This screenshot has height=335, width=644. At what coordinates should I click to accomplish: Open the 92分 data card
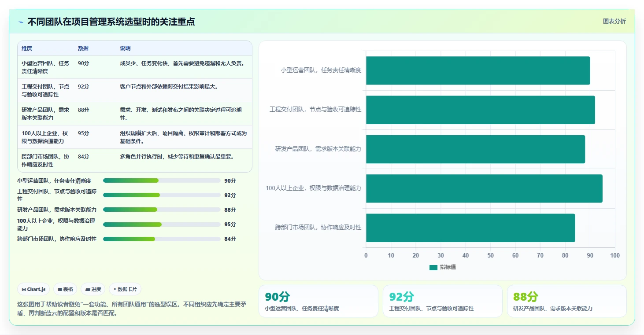tap(442, 301)
